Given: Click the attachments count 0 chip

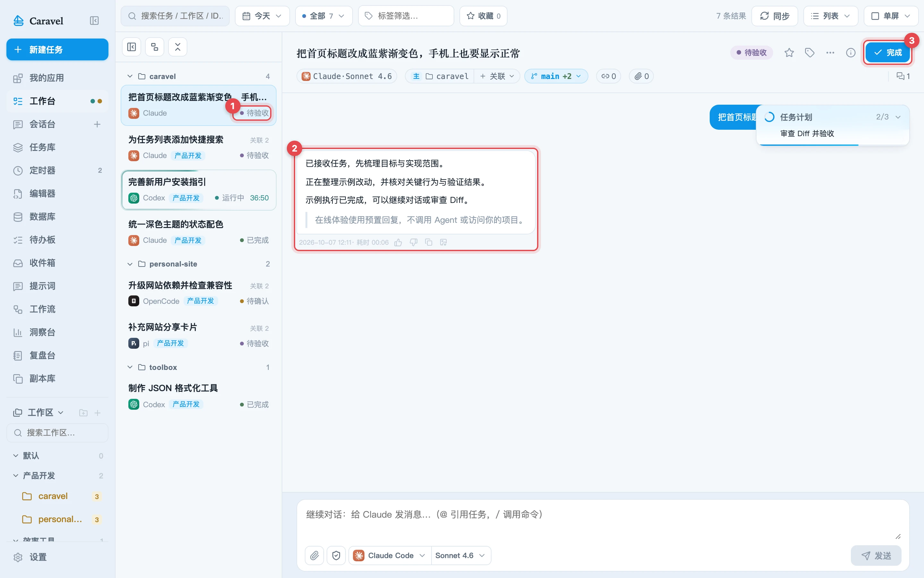Looking at the screenshot, I should [641, 76].
